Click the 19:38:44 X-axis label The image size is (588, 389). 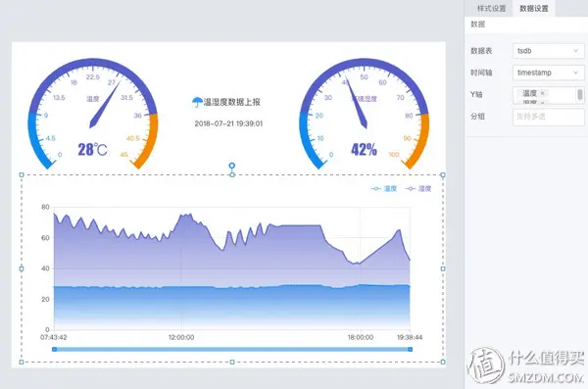pyautogui.click(x=410, y=337)
